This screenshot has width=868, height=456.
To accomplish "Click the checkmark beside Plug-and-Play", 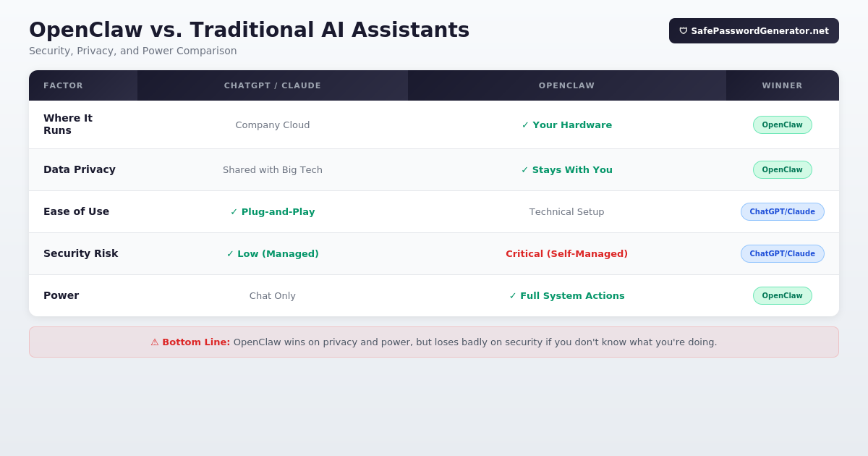I will pos(234,212).
